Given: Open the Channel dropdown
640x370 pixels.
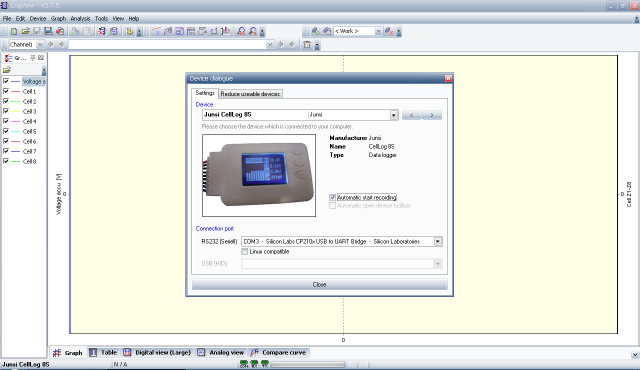Looking at the screenshot, I should (x=40, y=44).
